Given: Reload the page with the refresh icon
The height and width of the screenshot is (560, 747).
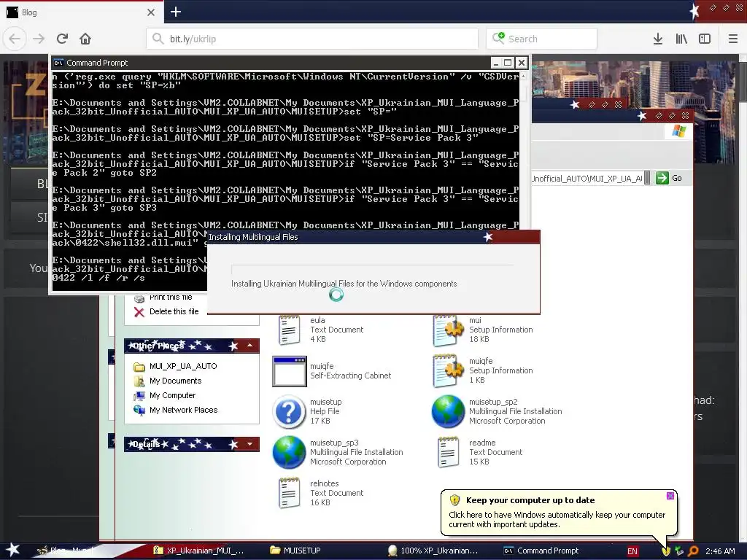Looking at the screenshot, I should click(x=63, y=39).
